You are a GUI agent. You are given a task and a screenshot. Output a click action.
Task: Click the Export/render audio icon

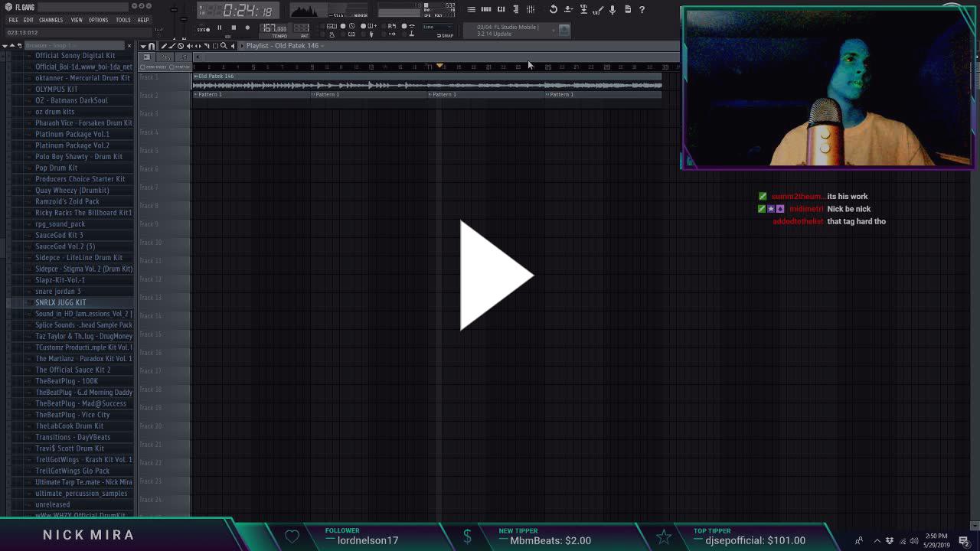point(583,9)
